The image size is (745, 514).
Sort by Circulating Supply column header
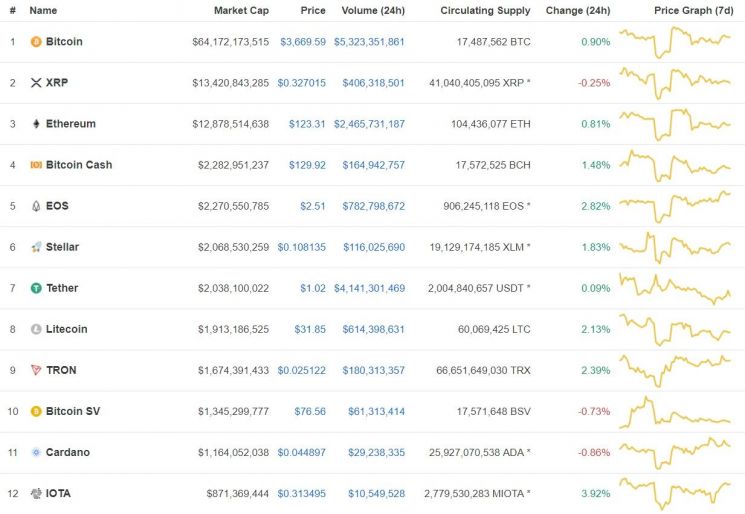(485, 10)
